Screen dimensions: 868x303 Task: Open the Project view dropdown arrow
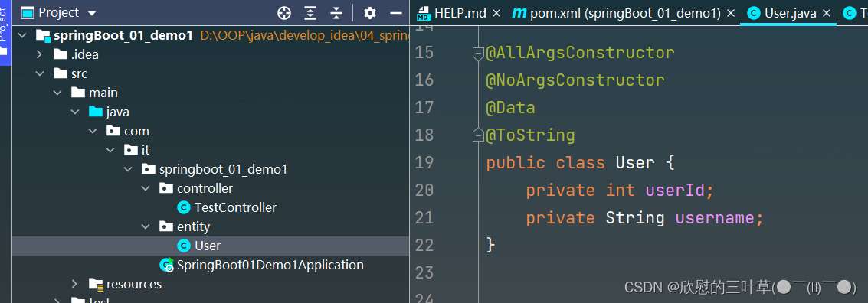[92, 13]
